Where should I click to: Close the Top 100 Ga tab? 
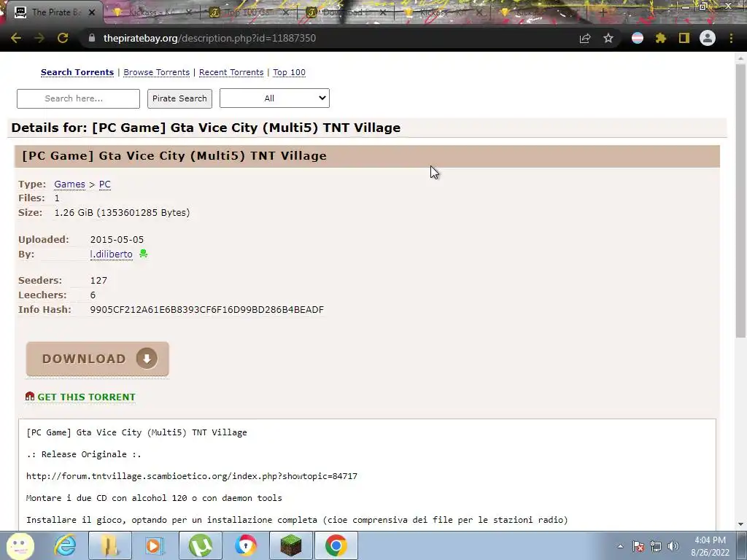click(286, 12)
